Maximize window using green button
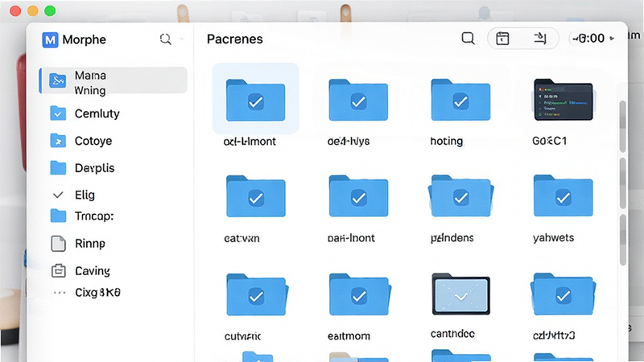644x362 pixels. 50,11
